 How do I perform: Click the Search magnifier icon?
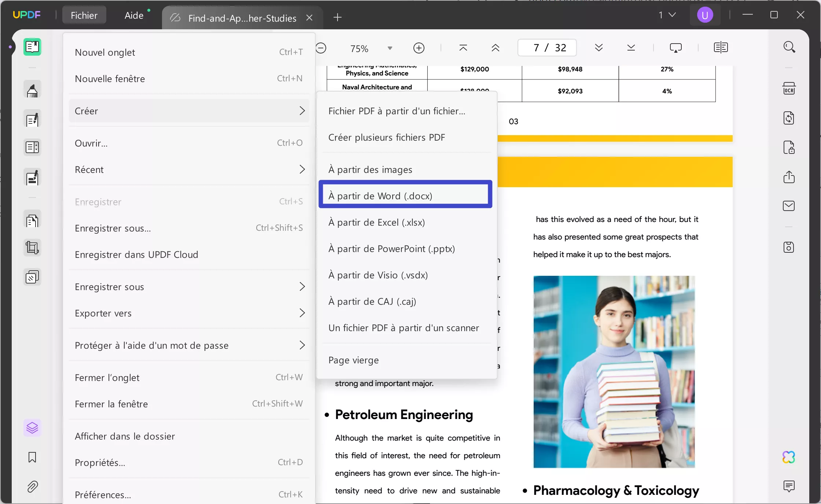pos(789,47)
